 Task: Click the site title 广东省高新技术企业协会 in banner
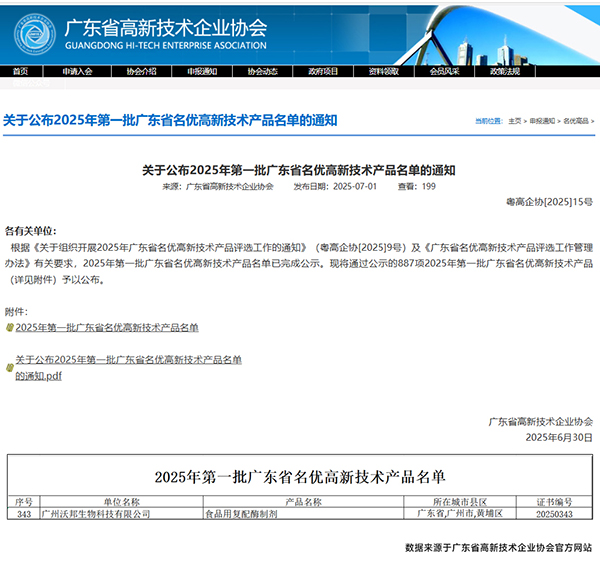coord(166,28)
